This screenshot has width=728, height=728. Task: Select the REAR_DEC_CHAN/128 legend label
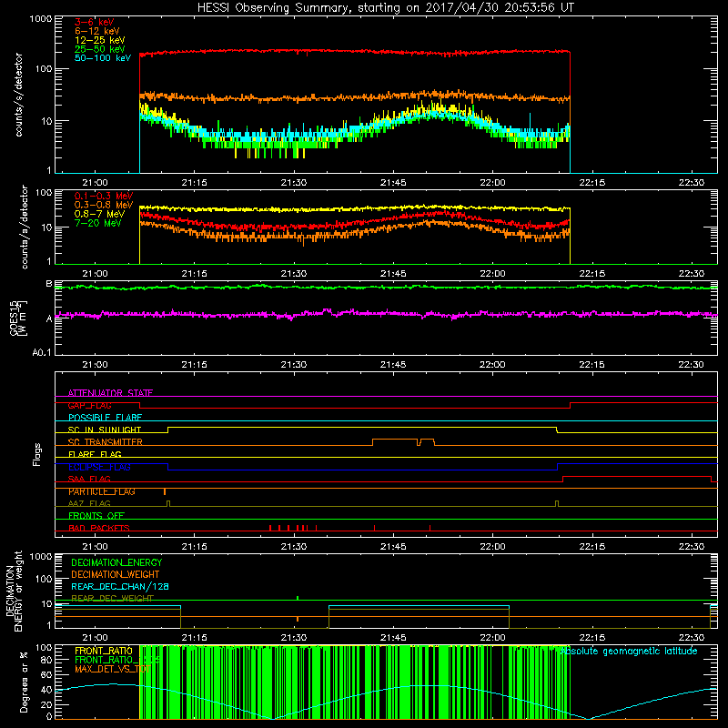120,586
